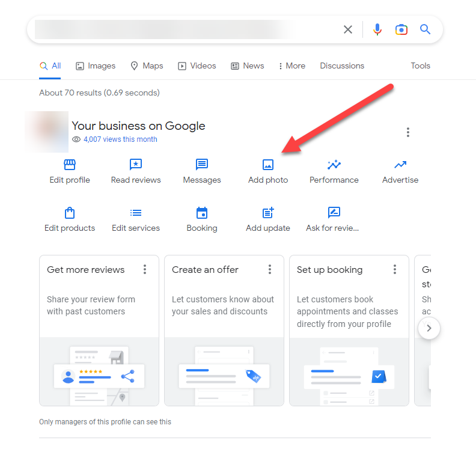Open business profile three-dot menu
This screenshot has width=476, height=458.
tap(408, 132)
